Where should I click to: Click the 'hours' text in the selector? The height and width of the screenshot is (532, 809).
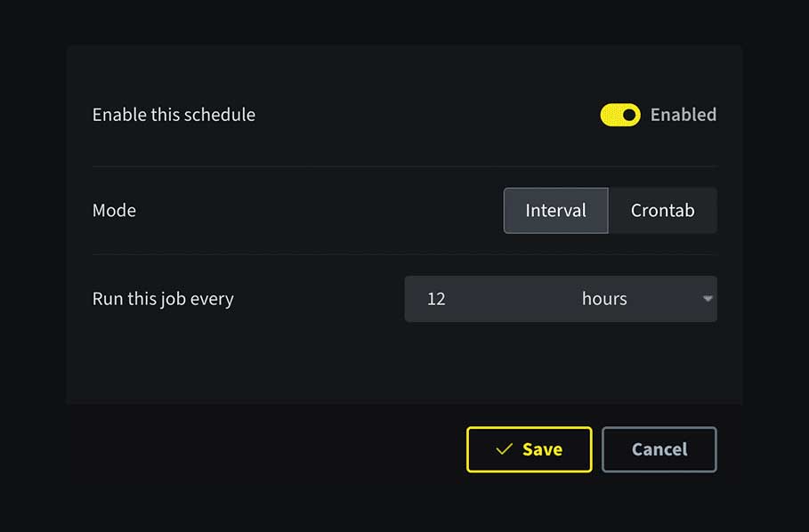tap(604, 299)
